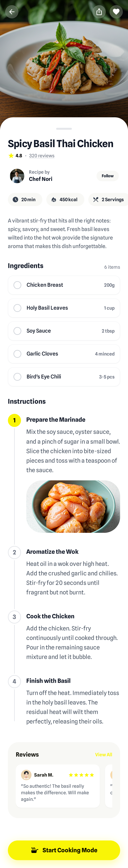The height and width of the screenshot is (868, 128).
Task: Tap the heart favorite icon
Action: pyautogui.click(x=116, y=12)
